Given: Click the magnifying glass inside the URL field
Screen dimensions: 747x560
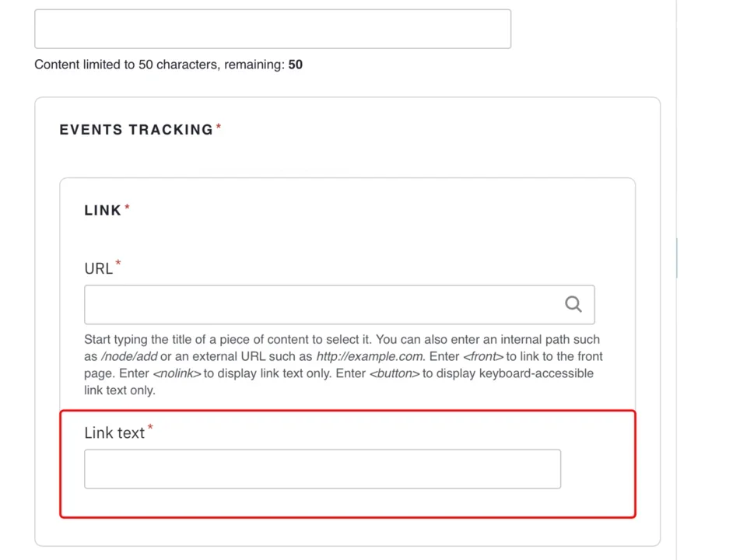Looking at the screenshot, I should [573, 304].
